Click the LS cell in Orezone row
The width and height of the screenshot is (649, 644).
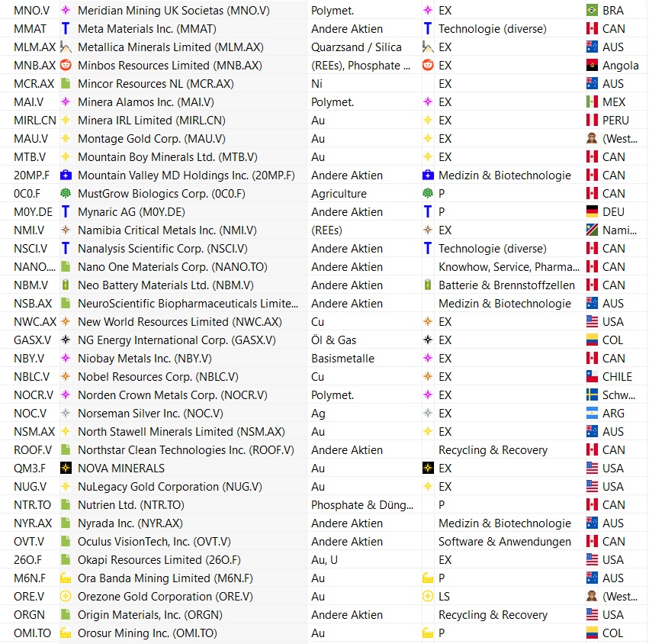click(x=444, y=597)
